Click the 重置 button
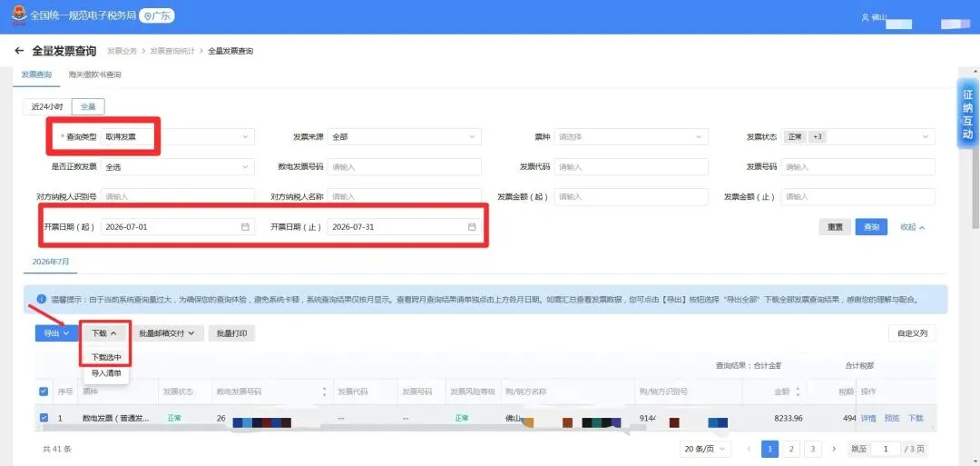The height and width of the screenshot is (466, 980). coord(835,227)
